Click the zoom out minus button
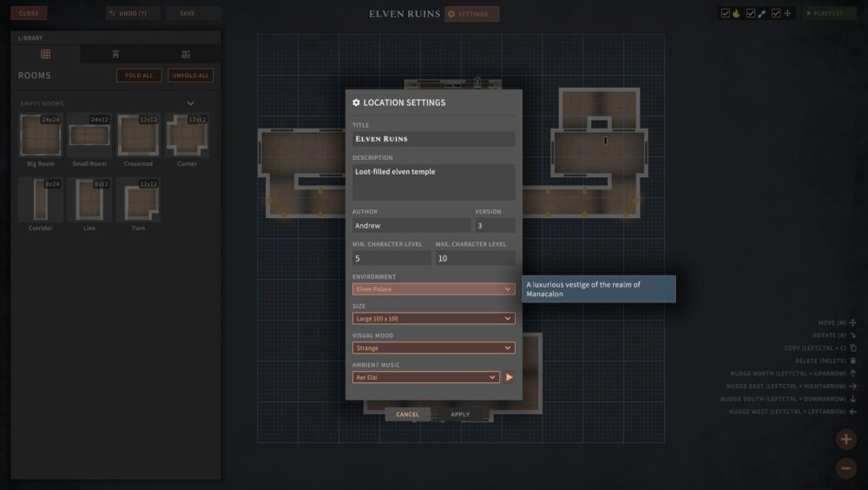 pos(845,468)
